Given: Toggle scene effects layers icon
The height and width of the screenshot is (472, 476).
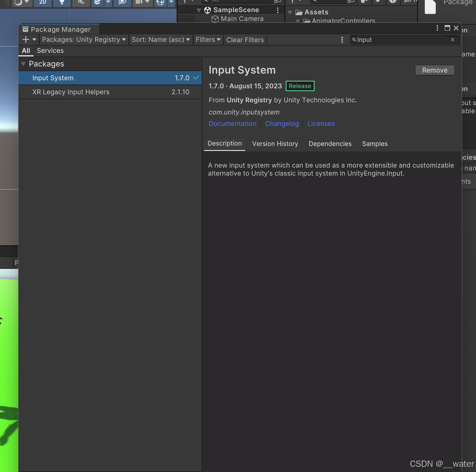Looking at the screenshot, I should (x=97, y=2).
